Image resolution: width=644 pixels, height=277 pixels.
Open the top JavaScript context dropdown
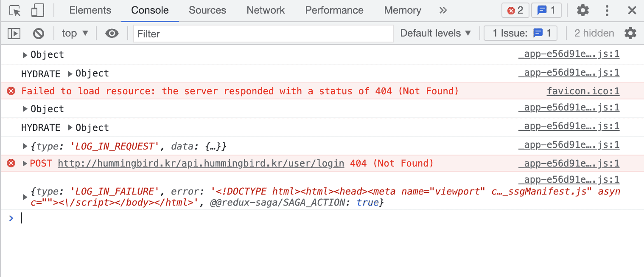[75, 33]
